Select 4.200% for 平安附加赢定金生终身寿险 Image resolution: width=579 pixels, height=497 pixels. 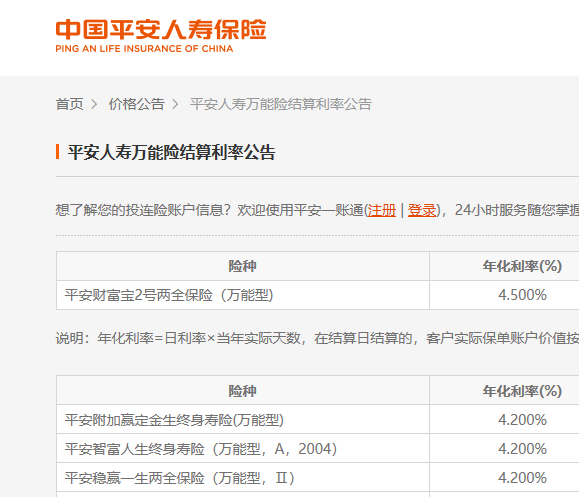coord(522,419)
